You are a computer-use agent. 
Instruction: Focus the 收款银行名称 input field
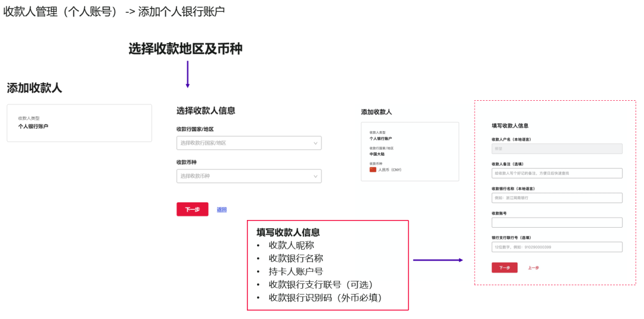tap(557, 198)
